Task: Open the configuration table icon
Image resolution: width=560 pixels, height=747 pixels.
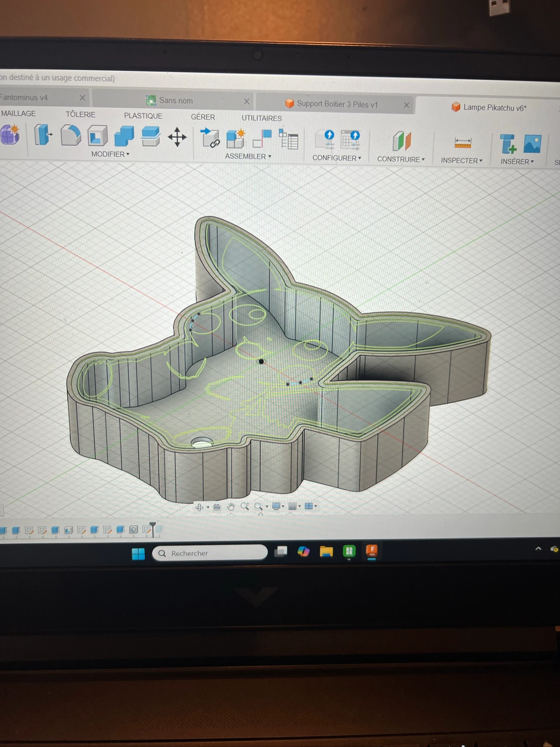Action: tap(351, 140)
